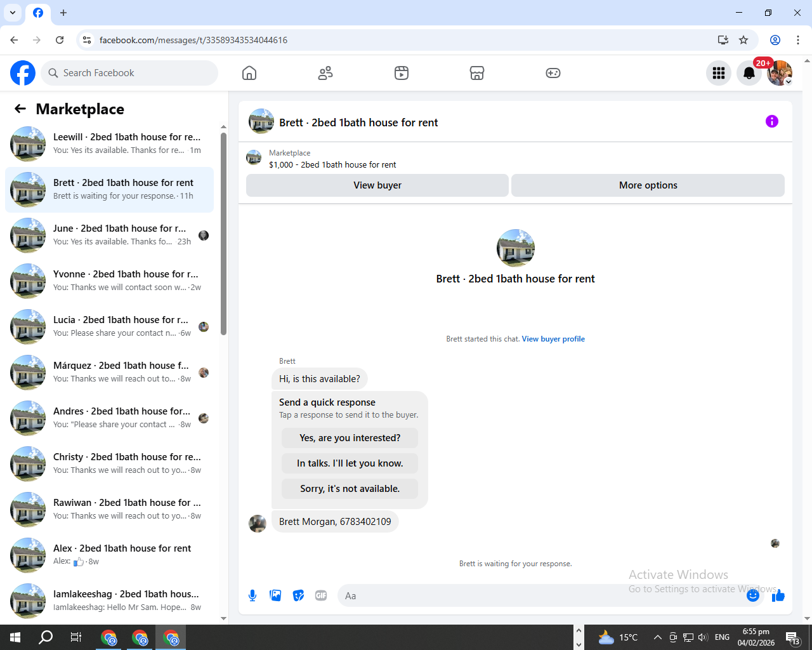
Task: Open the Lucia conversation
Action: (109, 326)
